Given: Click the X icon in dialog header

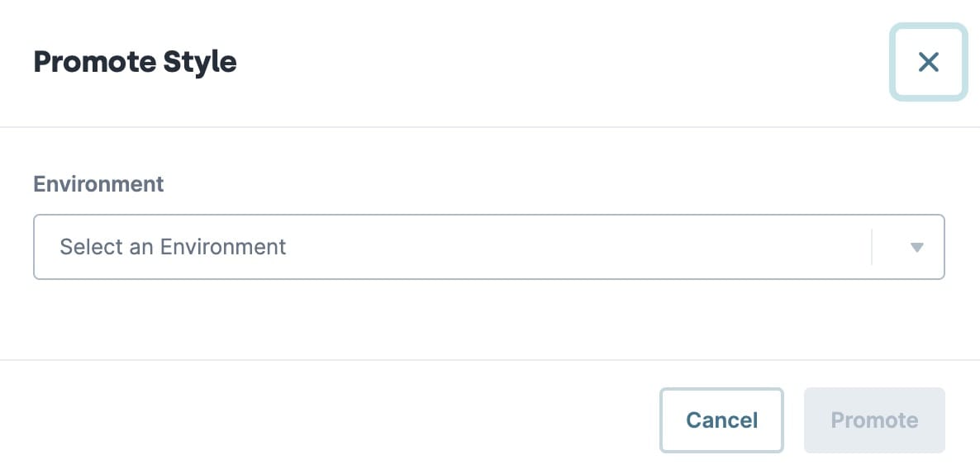Looking at the screenshot, I should click(928, 62).
